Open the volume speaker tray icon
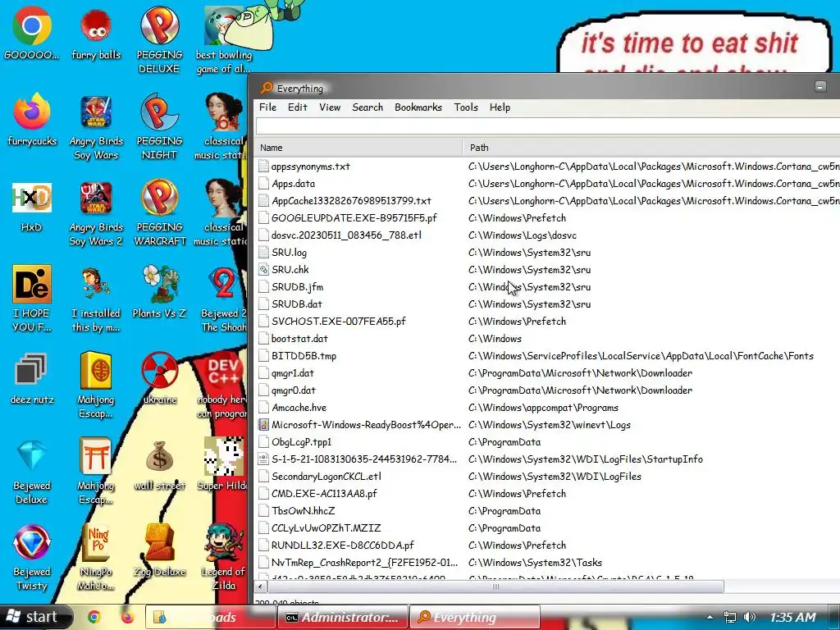Viewport: 840px width, 630px height. (750, 617)
